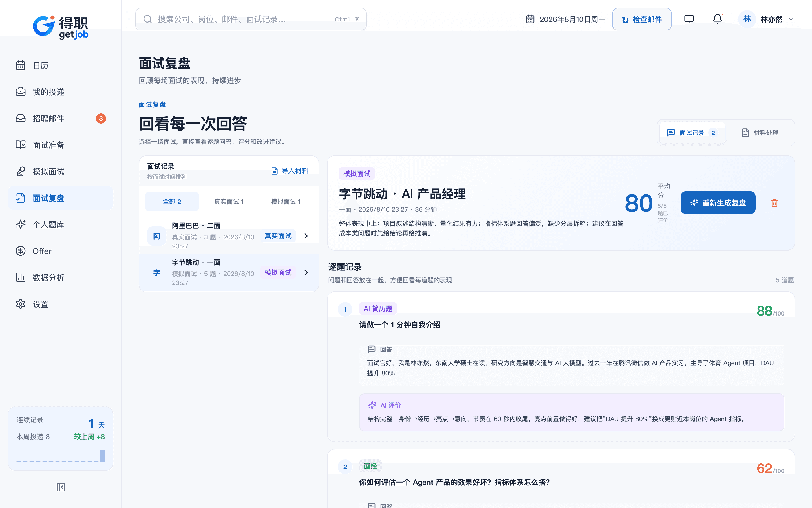812x508 pixels.
Task: Click the document icon next to 导入材料
Action: [x=274, y=171]
